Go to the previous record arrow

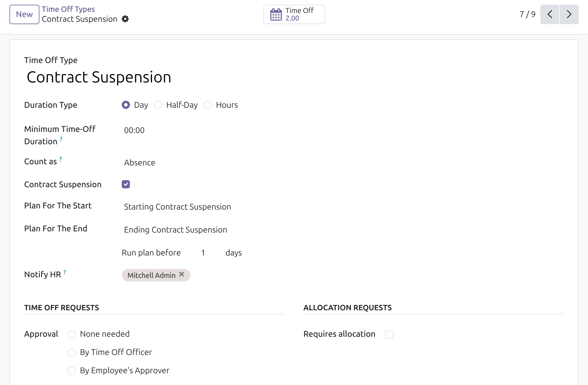(x=550, y=14)
